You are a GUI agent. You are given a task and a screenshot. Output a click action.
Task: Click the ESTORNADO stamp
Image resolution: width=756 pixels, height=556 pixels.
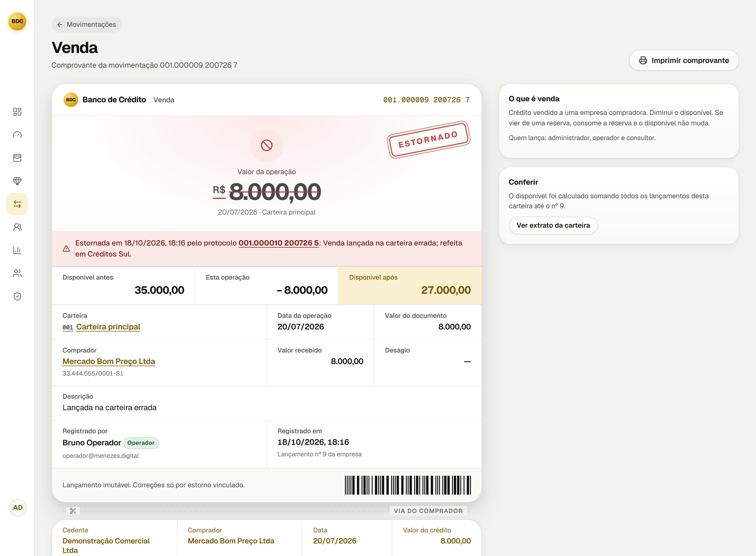pyautogui.click(x=429, y=140)
